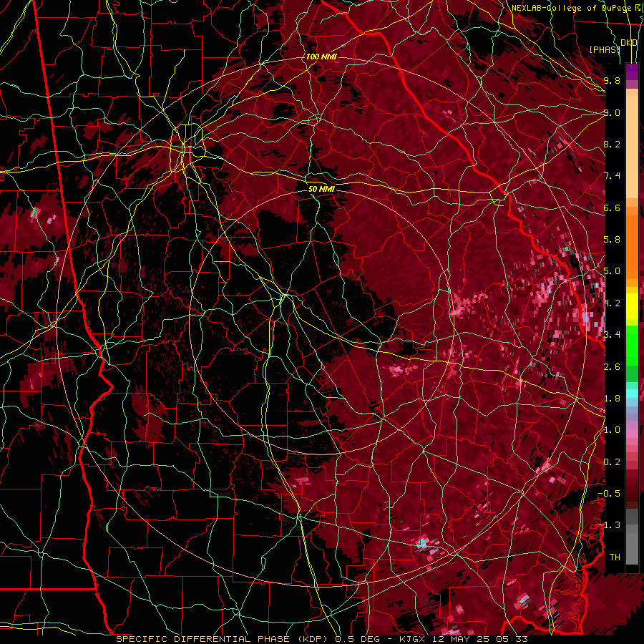Screen dimensions: 644x644
Task: Click the 7.4 value on the color scale
Action: pos(612,176)
